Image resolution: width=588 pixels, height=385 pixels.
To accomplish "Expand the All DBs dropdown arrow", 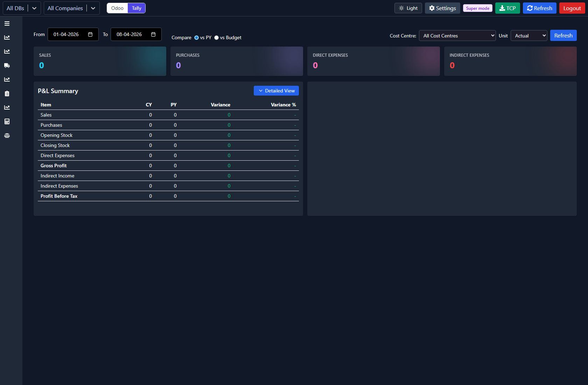I will coord(34,8).
